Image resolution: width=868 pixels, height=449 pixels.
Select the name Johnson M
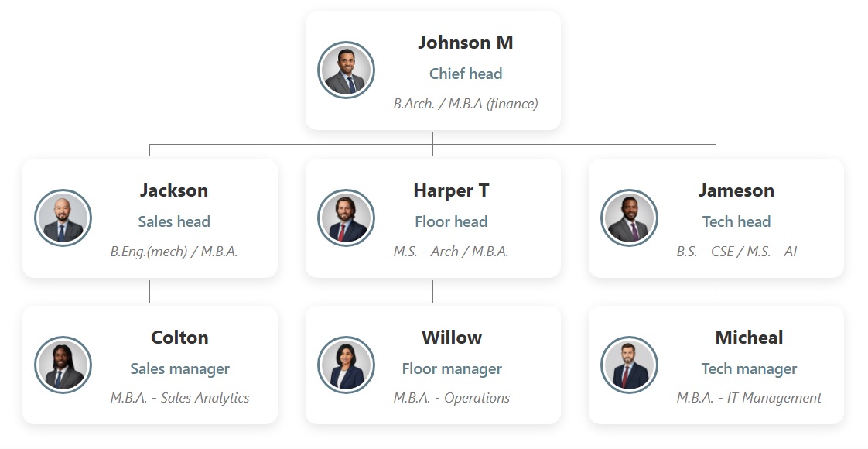point(465,43)
